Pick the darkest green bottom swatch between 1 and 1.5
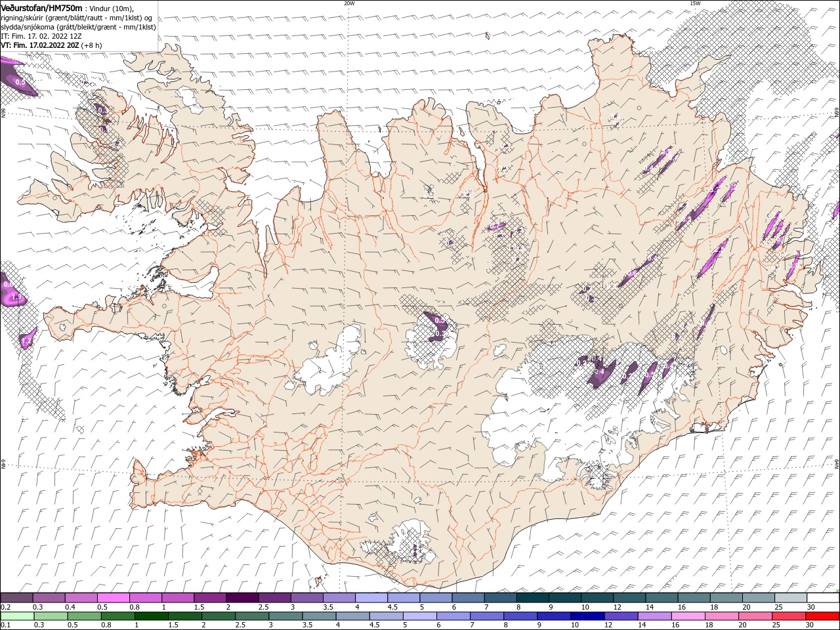 150,616
